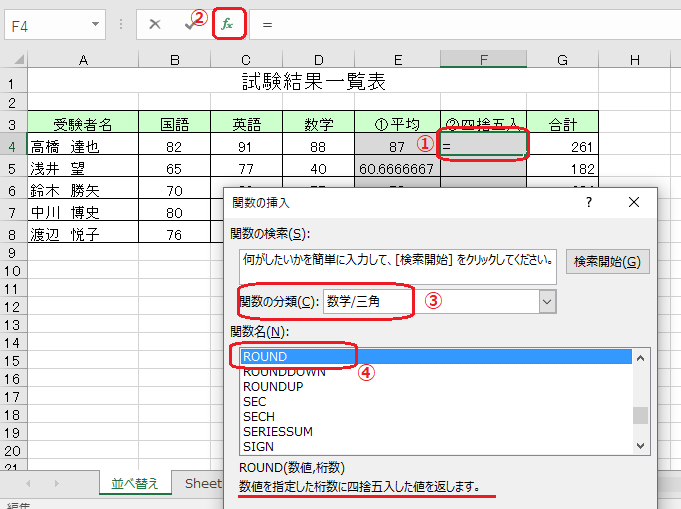Select column F header
This screenshot has height=509, width=681.
pos(483,59)
